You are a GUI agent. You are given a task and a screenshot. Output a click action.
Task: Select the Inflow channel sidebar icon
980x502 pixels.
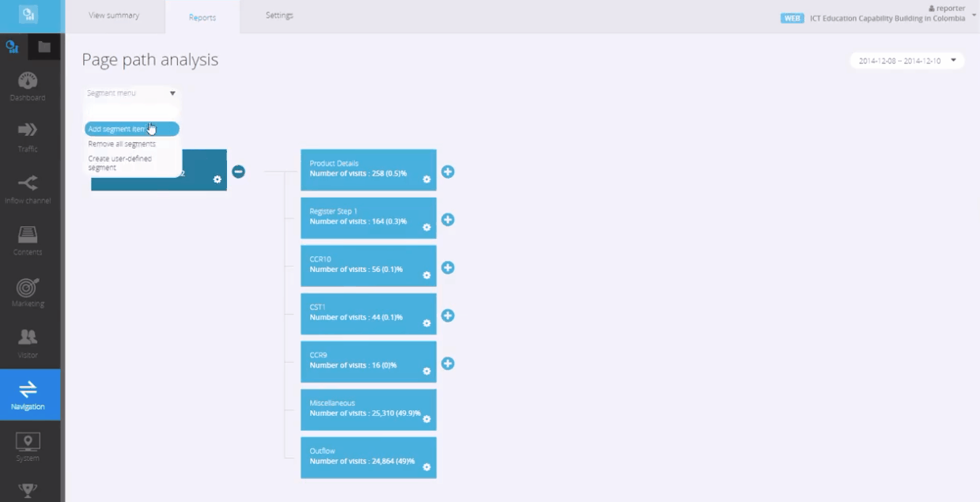point(28,189)
